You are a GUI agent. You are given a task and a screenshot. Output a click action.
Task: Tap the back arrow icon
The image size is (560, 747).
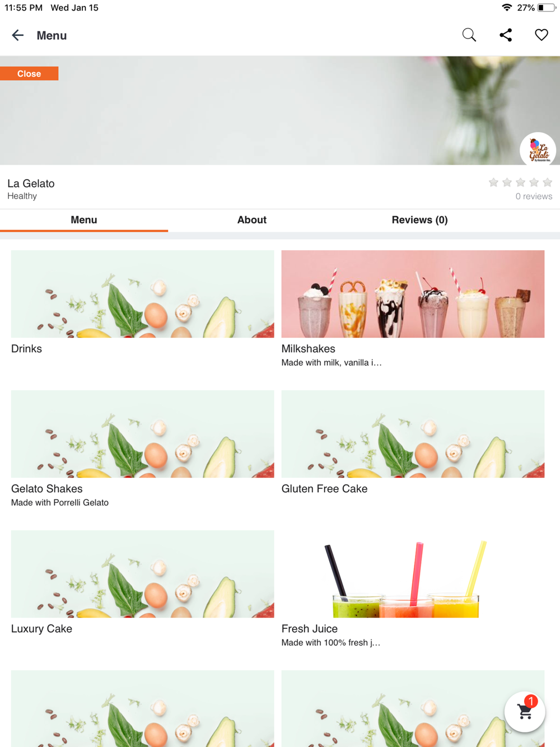[18, 35]
